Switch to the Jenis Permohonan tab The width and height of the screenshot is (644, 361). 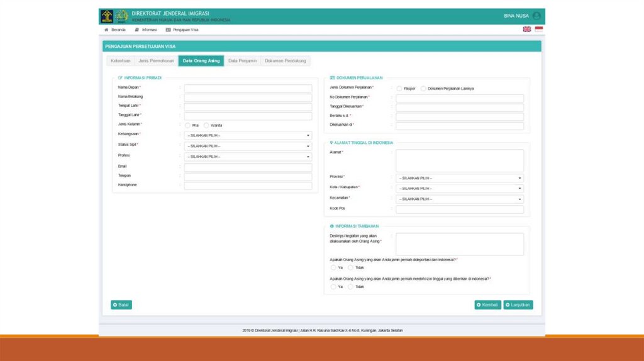coord(156,61)
